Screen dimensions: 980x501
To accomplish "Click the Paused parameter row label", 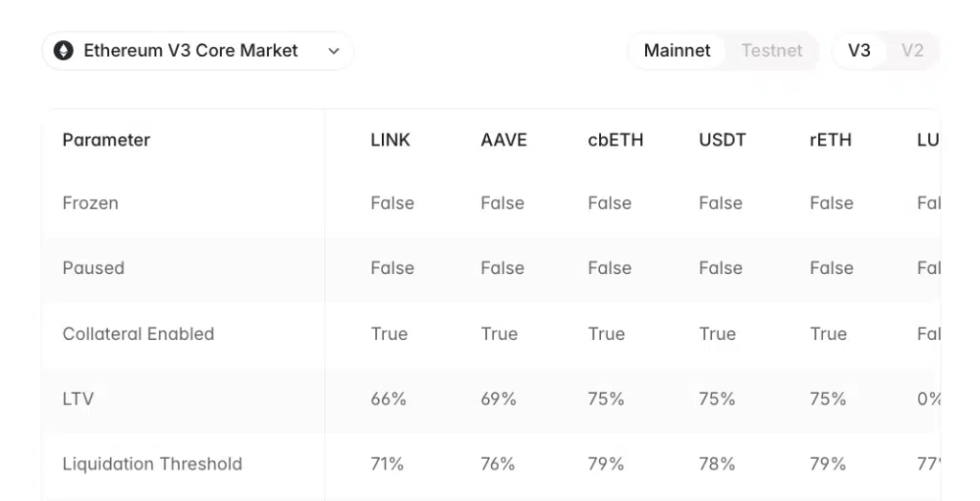I will [x=94, y=268].
